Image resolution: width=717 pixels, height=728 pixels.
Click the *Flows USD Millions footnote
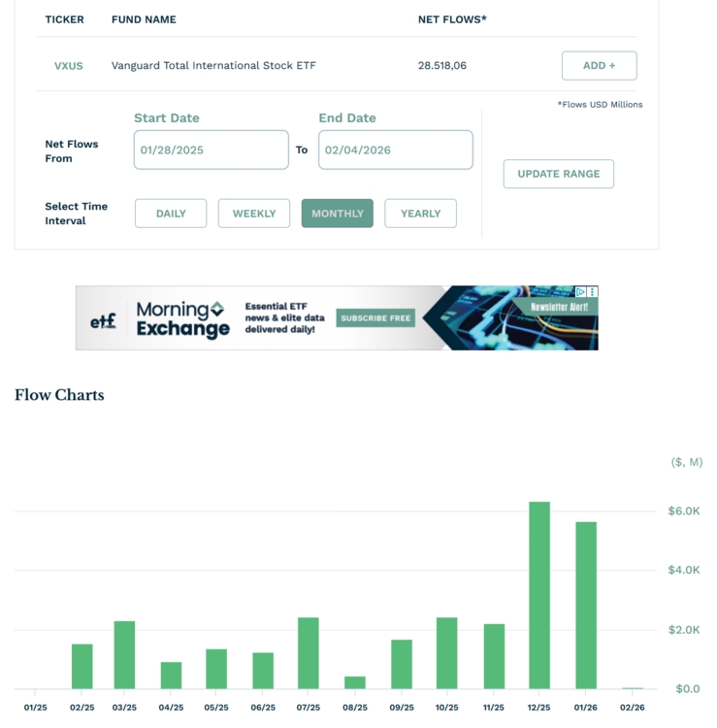coord(600,105)
